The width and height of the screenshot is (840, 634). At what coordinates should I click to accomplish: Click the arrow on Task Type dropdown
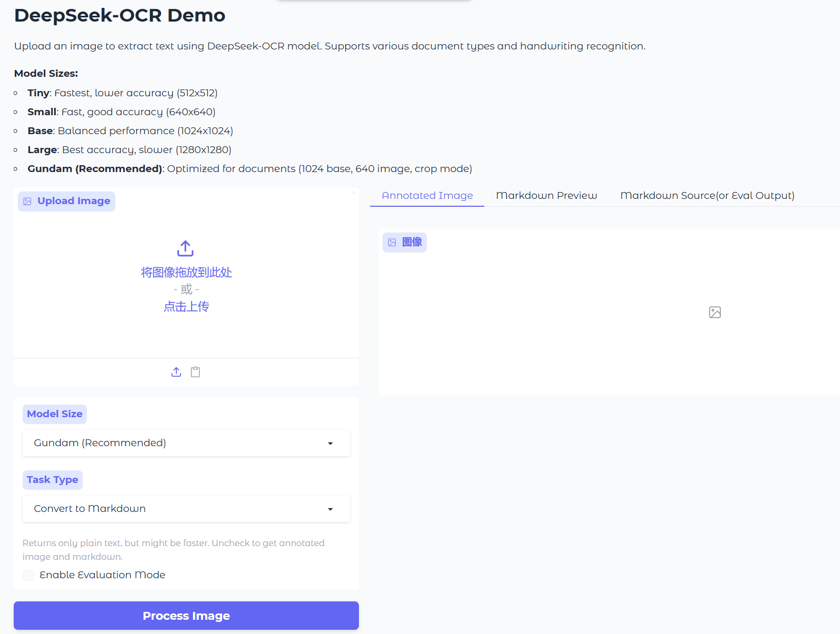pyautogui.click(x=331, y=509)
